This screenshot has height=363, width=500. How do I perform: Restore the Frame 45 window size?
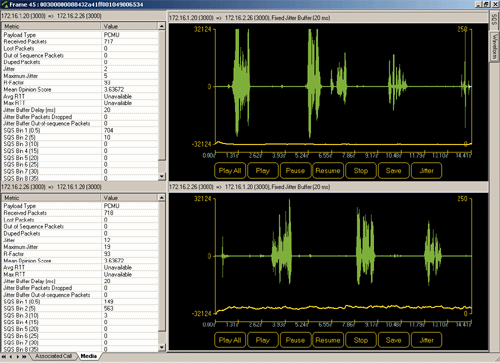pyautogui.click(x=486, y=4)
